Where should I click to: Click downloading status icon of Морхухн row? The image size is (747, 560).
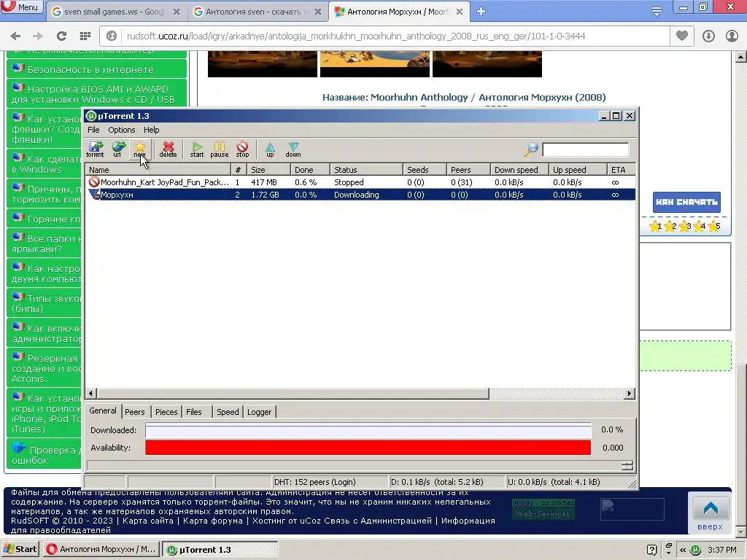[x=94, y=194]
